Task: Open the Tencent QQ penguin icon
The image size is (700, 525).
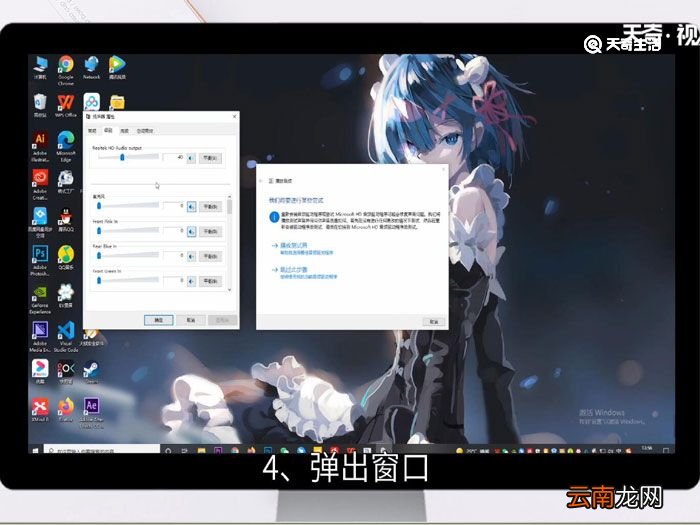Action: pyautogui.click(x=66, y=219)
